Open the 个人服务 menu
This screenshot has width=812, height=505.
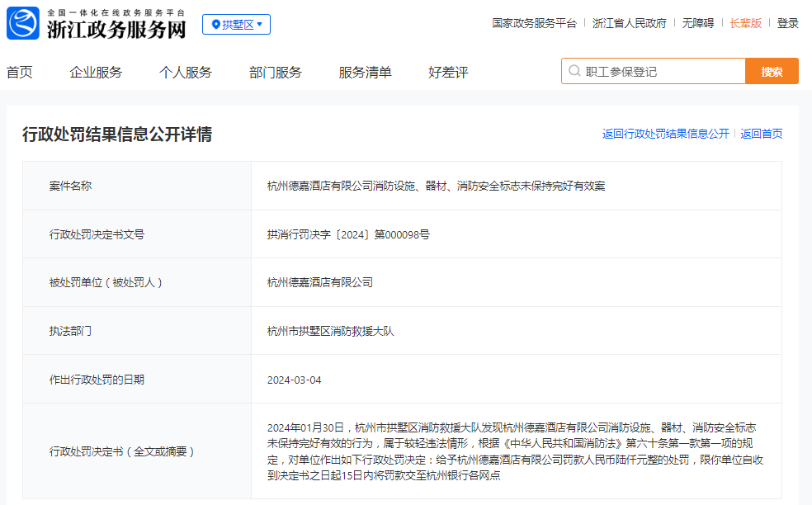point(186,72)
